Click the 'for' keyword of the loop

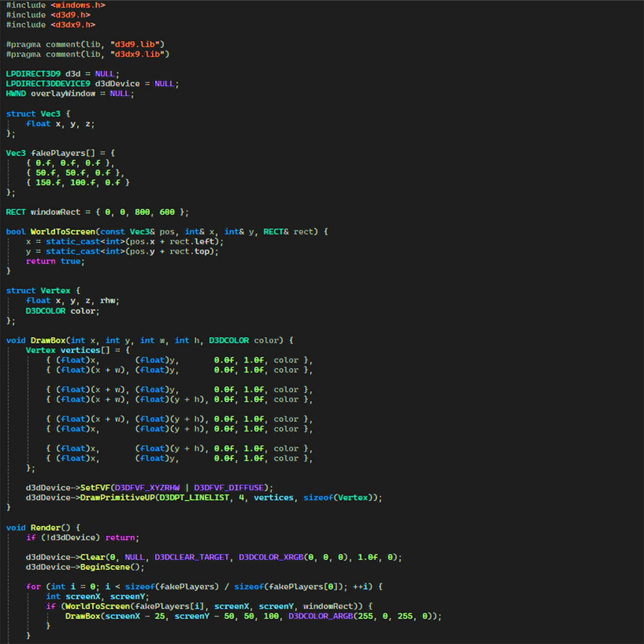(x=33, y=587)
